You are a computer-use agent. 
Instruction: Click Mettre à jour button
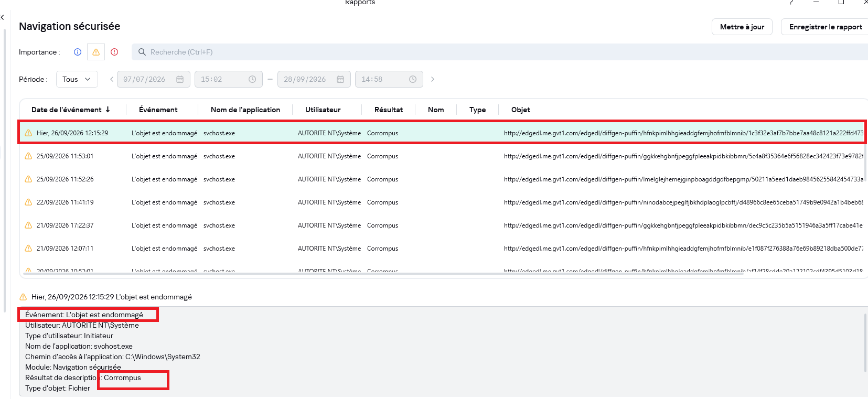[742, 27]
